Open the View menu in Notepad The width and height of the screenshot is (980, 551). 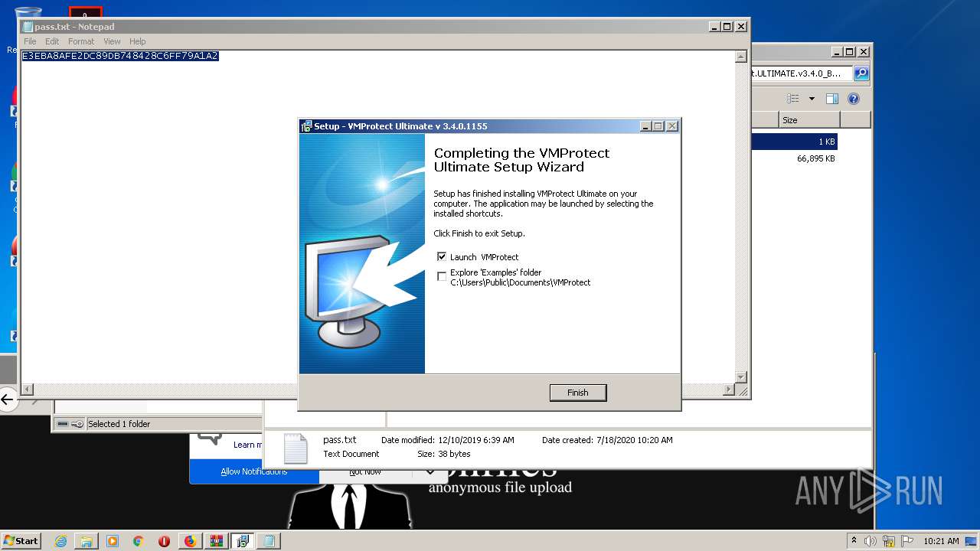tap(112, 41)
